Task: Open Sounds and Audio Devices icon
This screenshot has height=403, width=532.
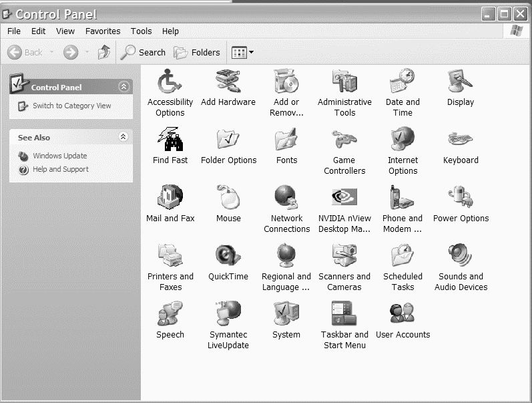Action: (x=461, y=257)
